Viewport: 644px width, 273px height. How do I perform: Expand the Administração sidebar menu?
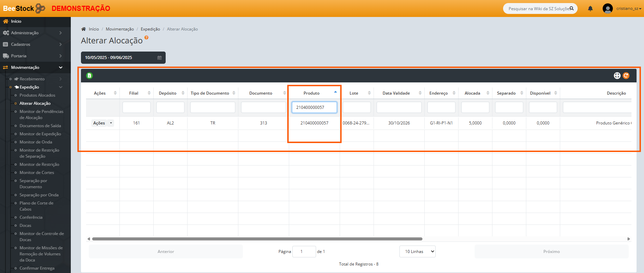[32, 33]
